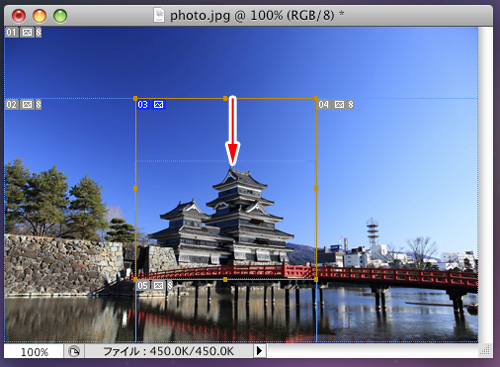This screenshot has height=367, width=500.
Task: Click the photo.jpg document icon in title bar
Action: coord(159,15)
